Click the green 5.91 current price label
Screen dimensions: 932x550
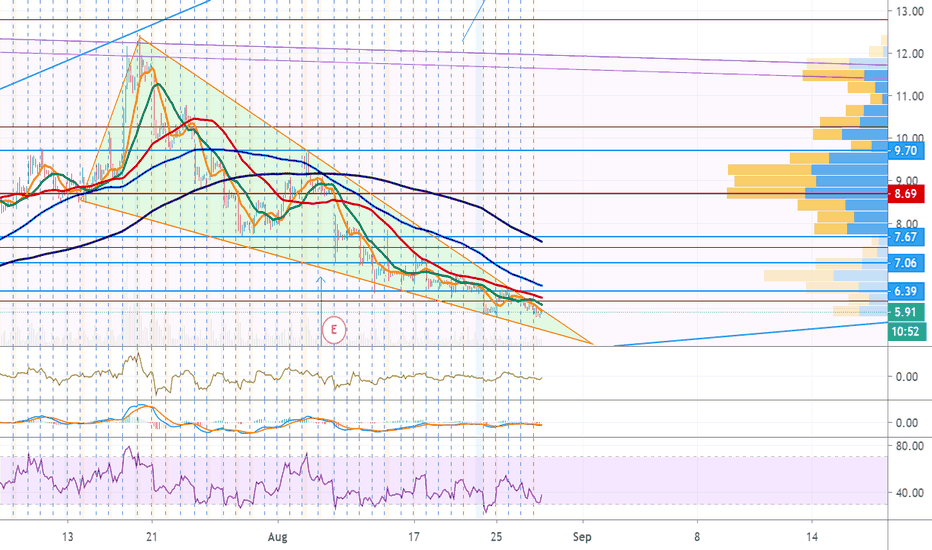pyautogui.click(x=905, y=312)
